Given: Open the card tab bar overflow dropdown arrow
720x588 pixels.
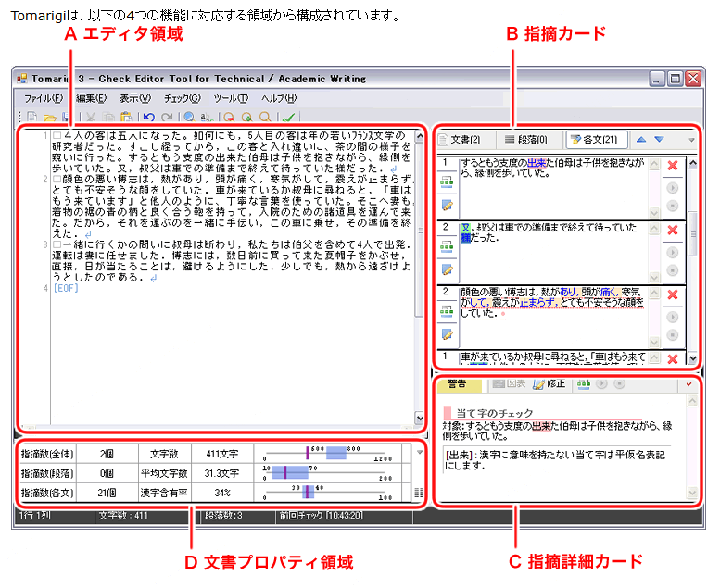Looking at the screenshot, I should [x=691, y=140].
